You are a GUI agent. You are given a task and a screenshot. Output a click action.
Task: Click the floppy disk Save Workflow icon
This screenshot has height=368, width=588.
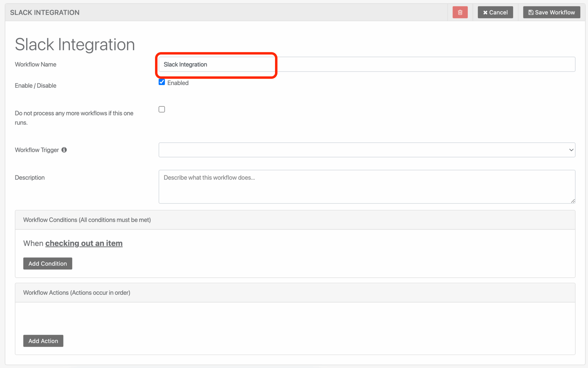point(531,12)
